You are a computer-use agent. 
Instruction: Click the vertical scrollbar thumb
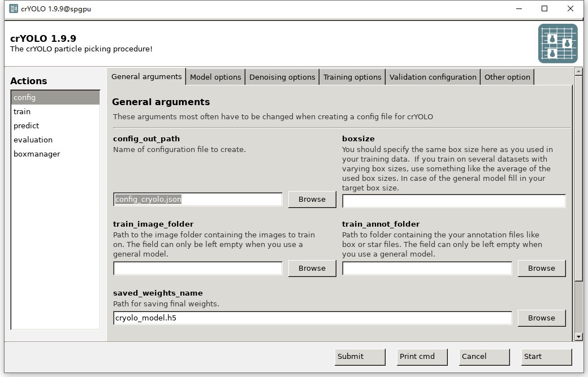578,177
